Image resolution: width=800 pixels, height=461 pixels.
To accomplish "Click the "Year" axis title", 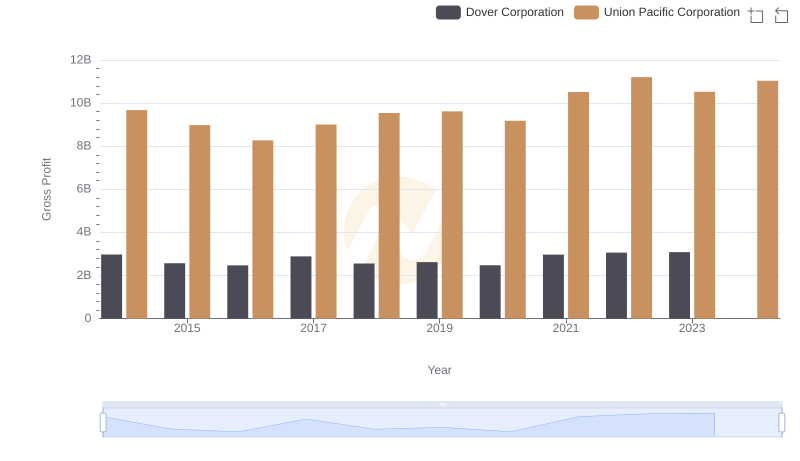I will (x=439, y=370).
